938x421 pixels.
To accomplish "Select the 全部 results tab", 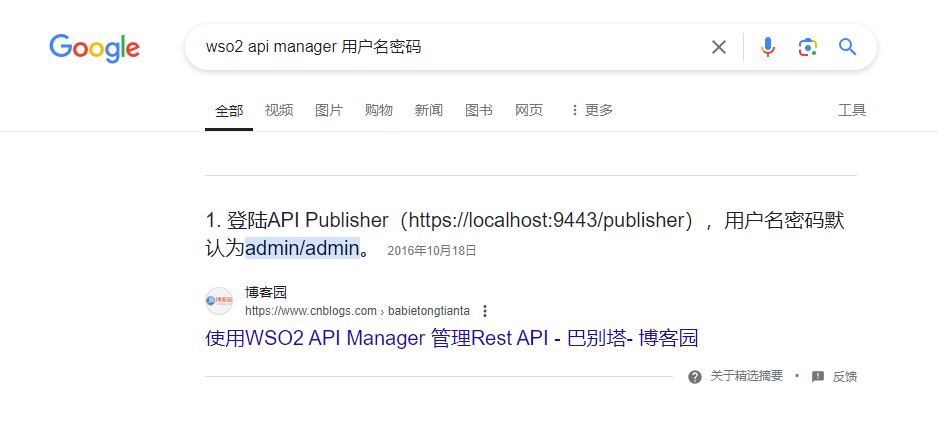I will pyautogui.click(x=229, y=110).
